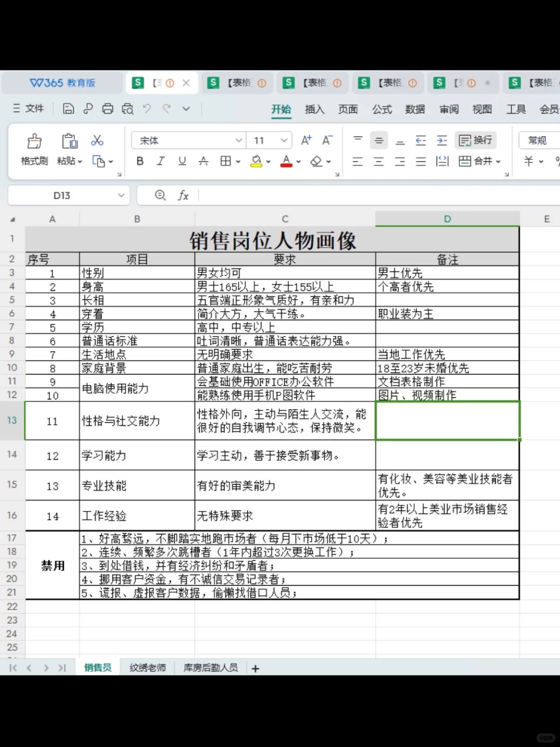Toggle Align text left
This screenshot has width=560, height=747.
tap(358, 161)
